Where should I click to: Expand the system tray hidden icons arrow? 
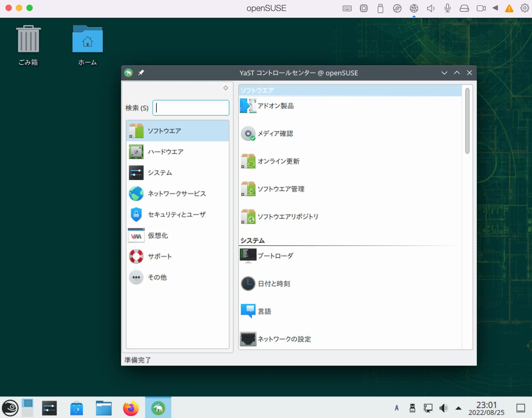click(459, 408)
